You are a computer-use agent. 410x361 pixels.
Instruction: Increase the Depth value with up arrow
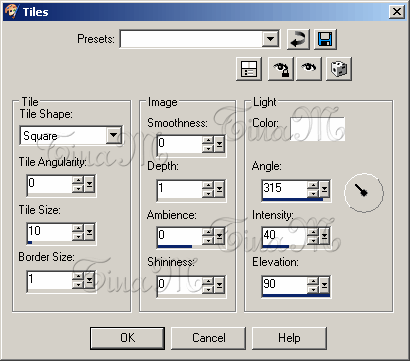[209, 185]
